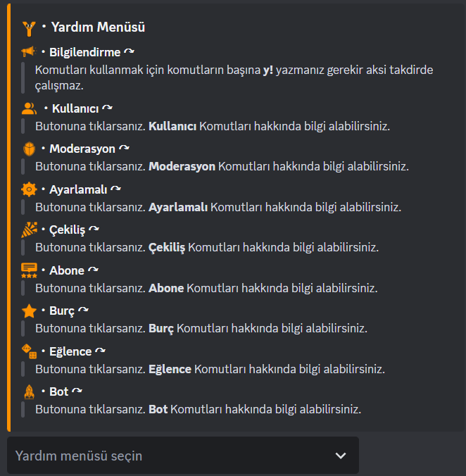Click the gear icon beside Ayarlamalı
This screenshot has width=466, height=476.
pyautogui.click(x=29, y=189)
